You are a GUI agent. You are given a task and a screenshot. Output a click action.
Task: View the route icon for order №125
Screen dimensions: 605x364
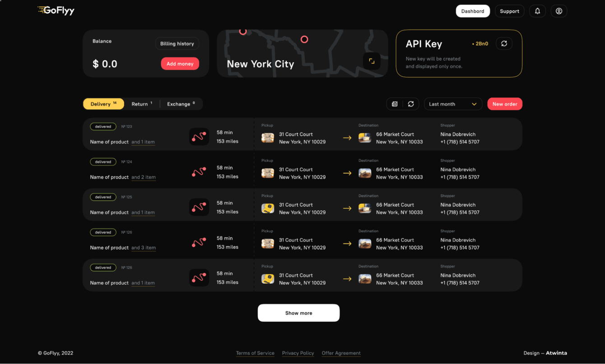199,207
